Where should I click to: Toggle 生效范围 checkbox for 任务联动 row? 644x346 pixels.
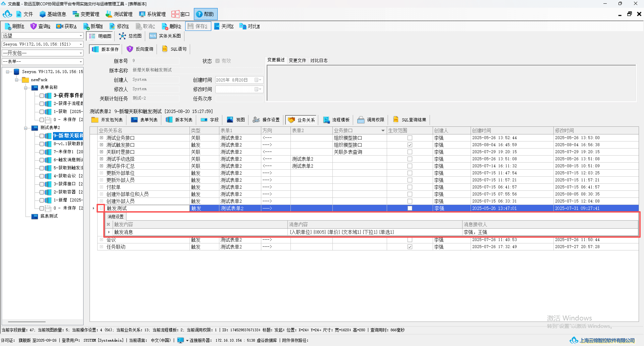click(x=410, y=247)
